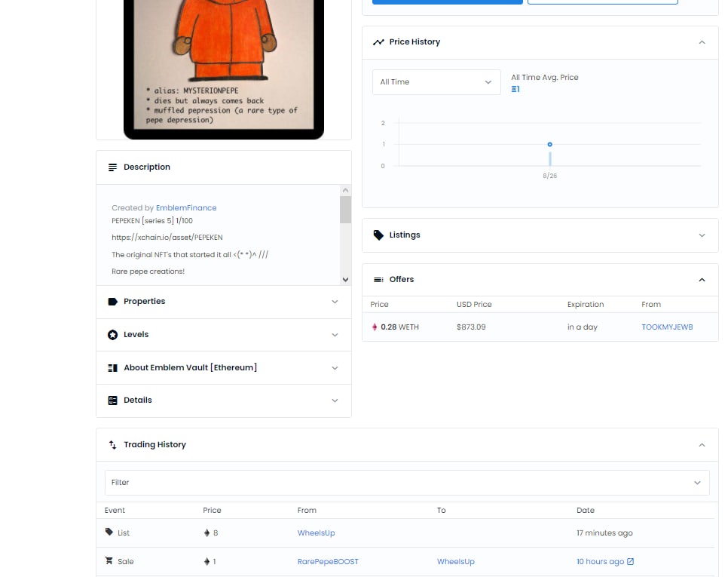Screen dimensions: 728x577
Task: Open RarePepeBOOST seller link
Action: [328, 562]
